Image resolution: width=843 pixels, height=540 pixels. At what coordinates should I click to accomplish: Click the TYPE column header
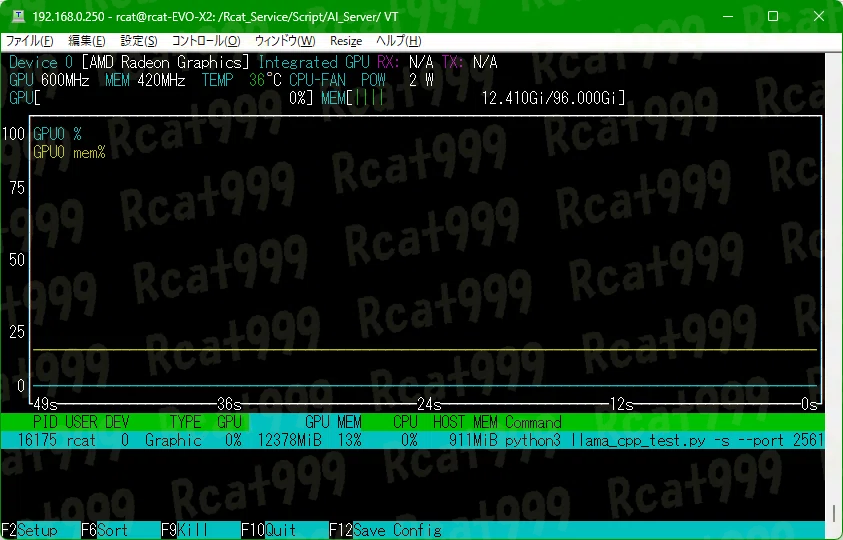[x=185, y=422]
